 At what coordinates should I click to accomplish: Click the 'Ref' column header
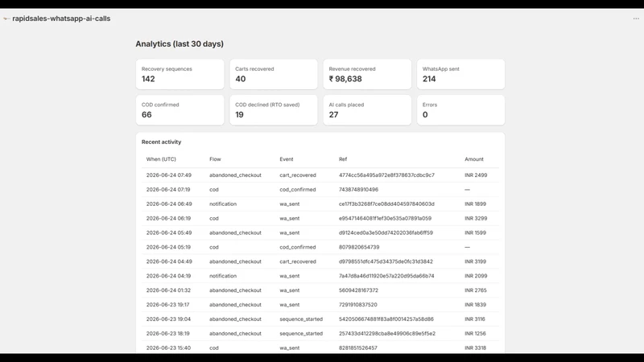pyautogui.click(x=343, y=159)
